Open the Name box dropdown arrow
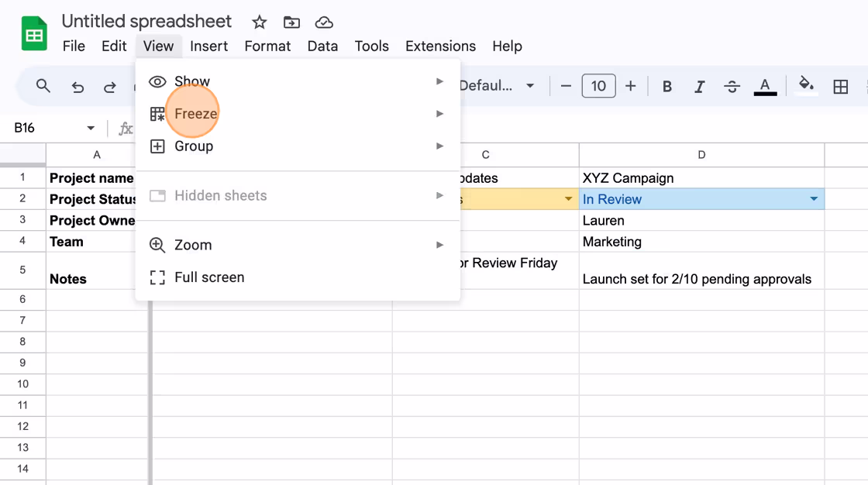 [x=91, y=129]
